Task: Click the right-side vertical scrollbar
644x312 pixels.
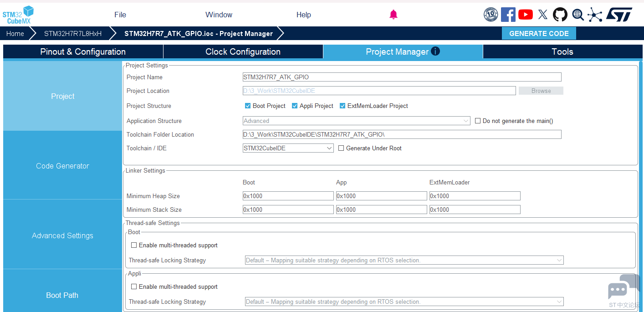Action: tap(641, 187)
